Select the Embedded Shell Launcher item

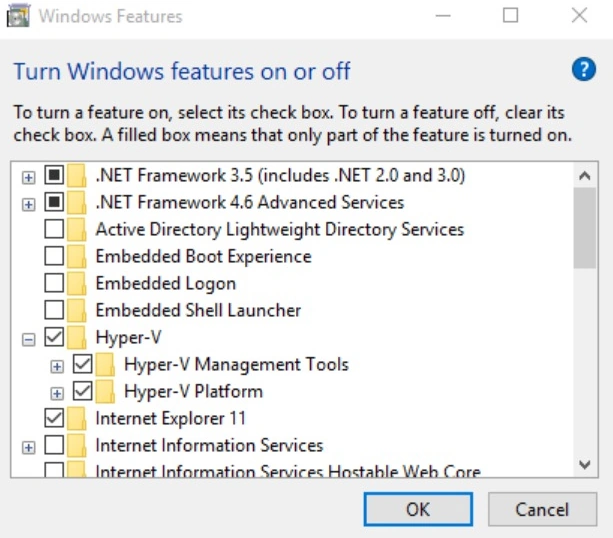tap(199, 310)
